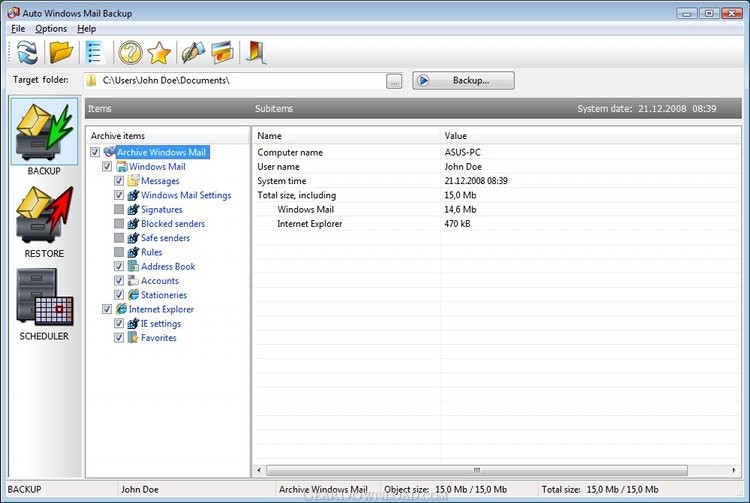Screen dimensions: 750x503
Task: Enable the Blocked senders checkbox
Action: point(119,223)
